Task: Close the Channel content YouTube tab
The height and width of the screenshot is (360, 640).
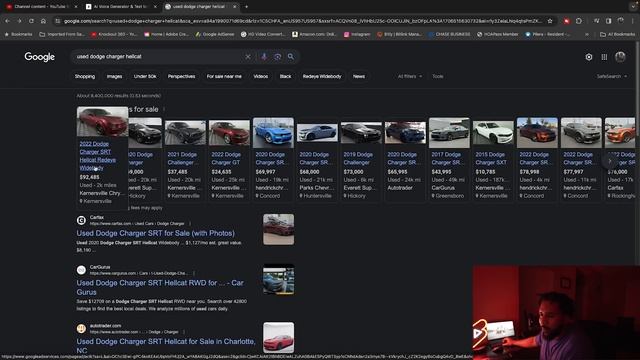Action: 76,7
